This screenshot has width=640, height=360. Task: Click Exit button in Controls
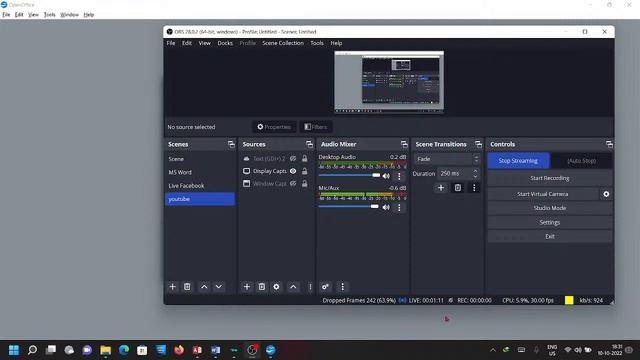coord(549,236)
